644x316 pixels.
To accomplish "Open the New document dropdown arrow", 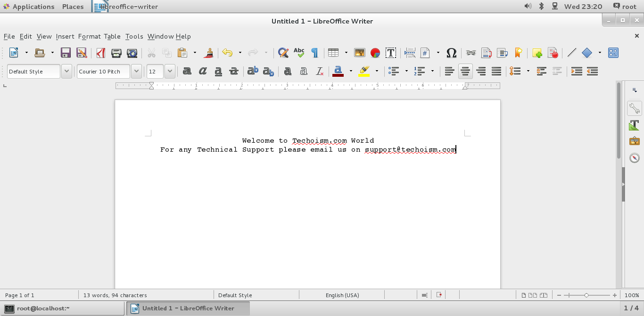I will (26, 53).
